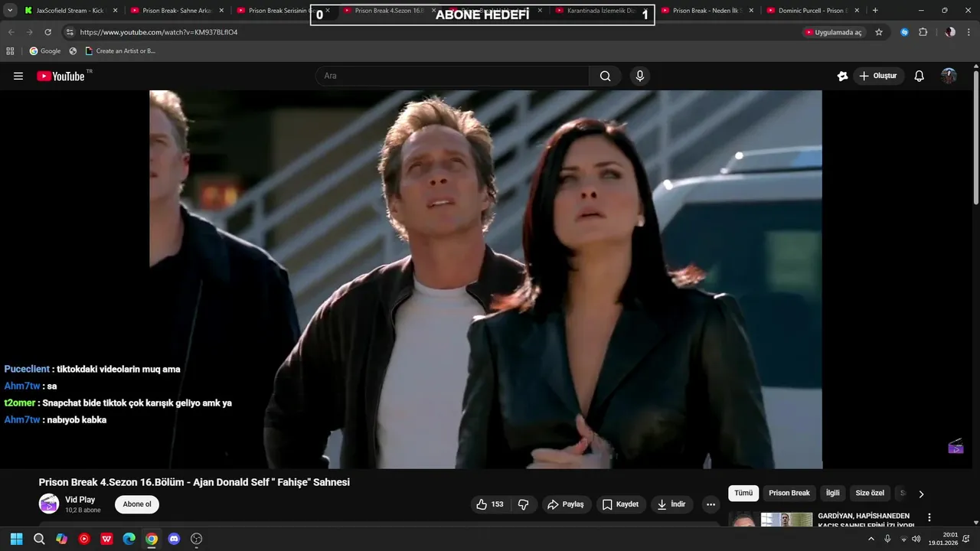This screenshot has height=551, width=980.
Task: Reload the page
Action: 47,32
